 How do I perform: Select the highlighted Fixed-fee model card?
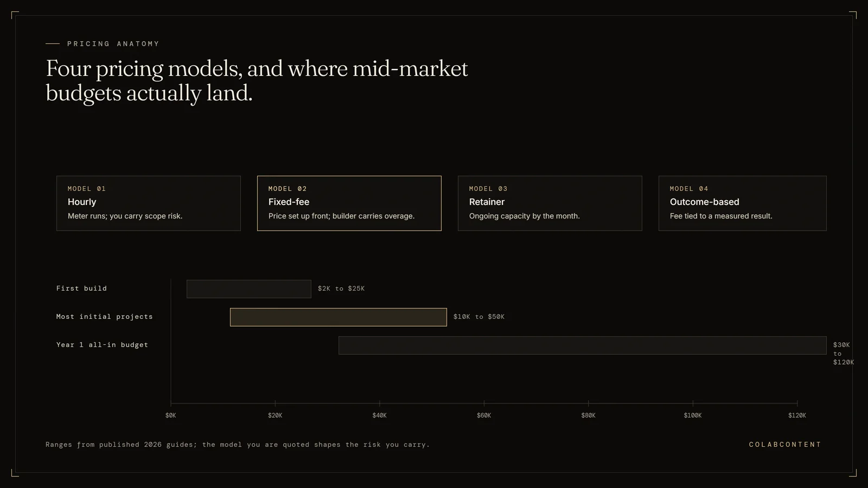point(349,203)
